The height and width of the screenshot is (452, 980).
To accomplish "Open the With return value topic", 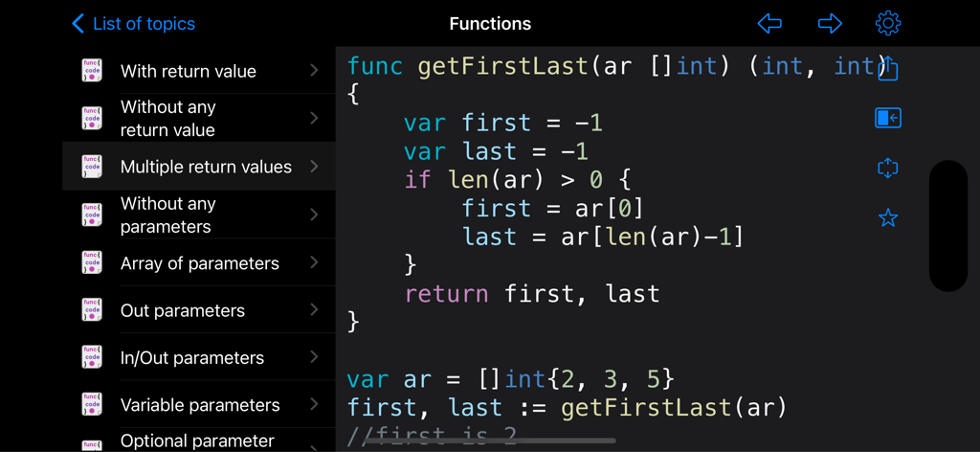I will point(188,71).
